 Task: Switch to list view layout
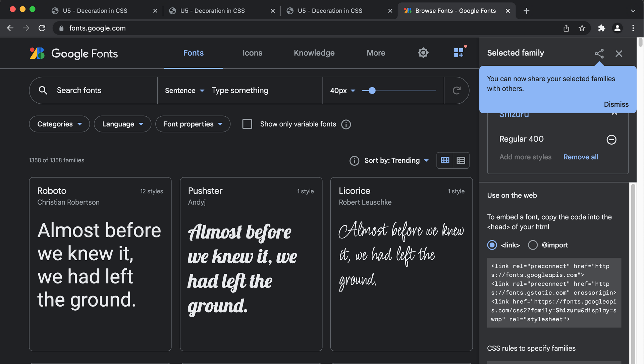[x=461, y=160]
